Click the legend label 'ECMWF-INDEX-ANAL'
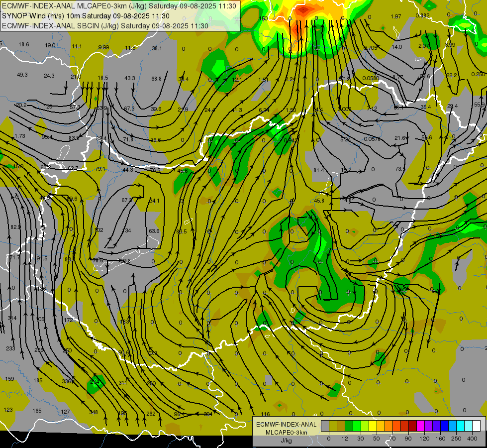Screen dimensions: 487x448 tap(286, 425)
